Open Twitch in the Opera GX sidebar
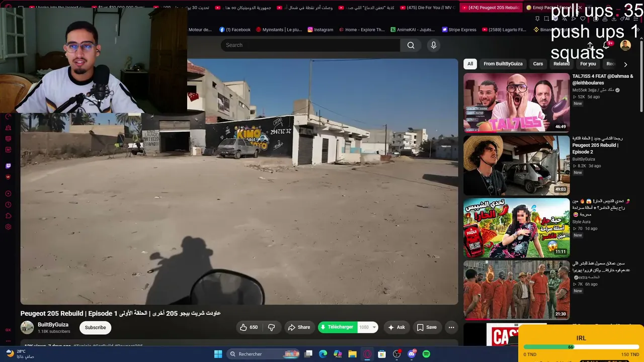This screenshot has height=362, width=644. click(x=8, y=166)
